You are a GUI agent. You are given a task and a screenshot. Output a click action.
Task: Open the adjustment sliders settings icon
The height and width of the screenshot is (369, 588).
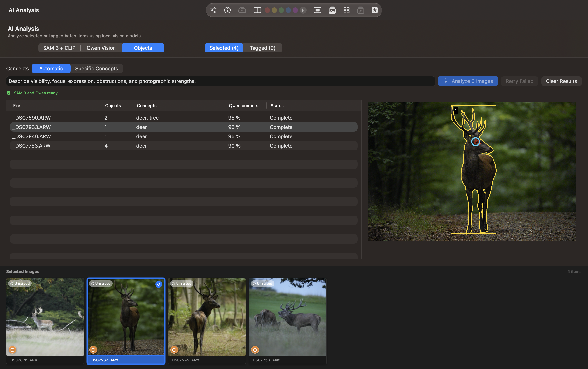pyautogui.click(x=213, y=10)
